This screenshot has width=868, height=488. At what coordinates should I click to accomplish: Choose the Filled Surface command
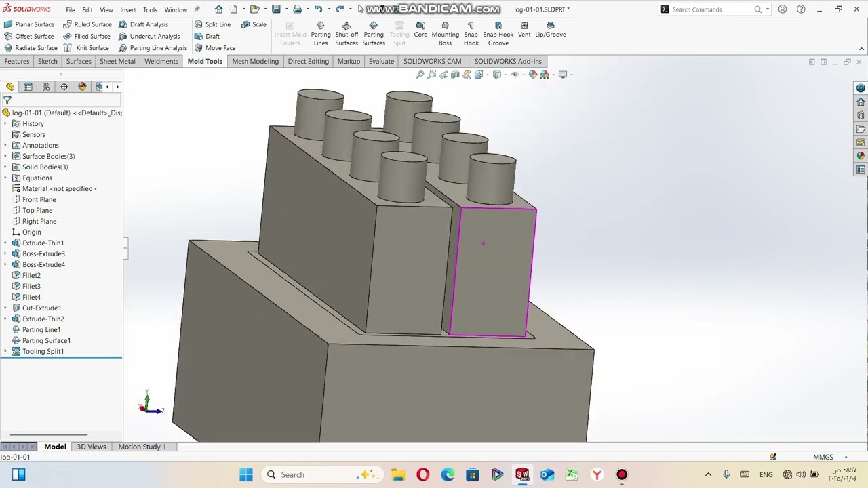coord(87,36)
